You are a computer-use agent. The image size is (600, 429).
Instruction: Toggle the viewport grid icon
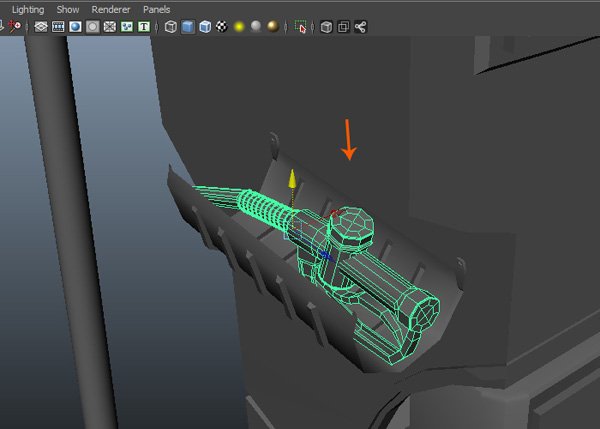click(41, 27)
